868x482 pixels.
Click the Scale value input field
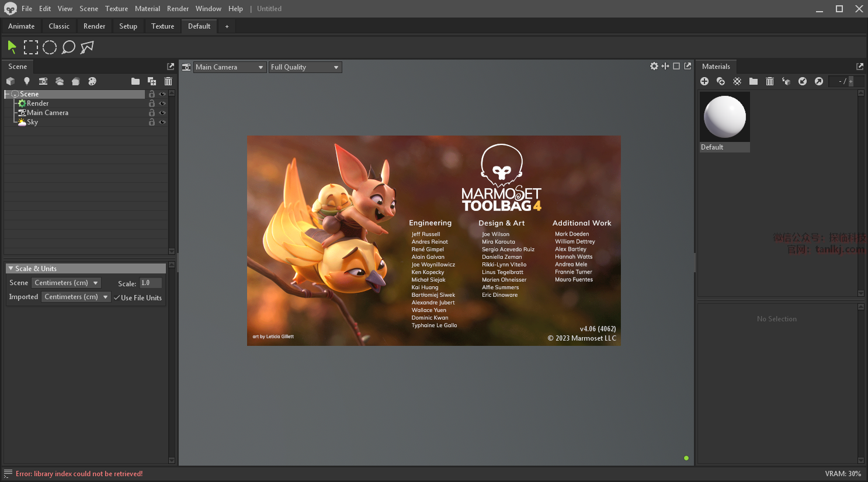coord(150,283)
